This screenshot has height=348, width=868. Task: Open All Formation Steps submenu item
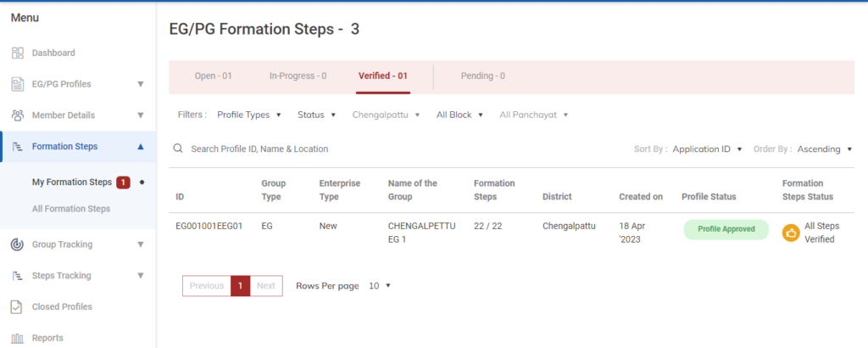(71, 209)
